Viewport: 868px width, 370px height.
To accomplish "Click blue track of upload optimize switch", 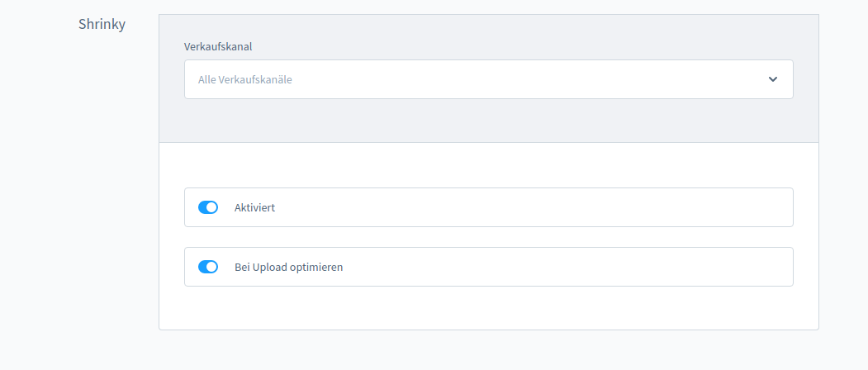I will tap(202, 267).
